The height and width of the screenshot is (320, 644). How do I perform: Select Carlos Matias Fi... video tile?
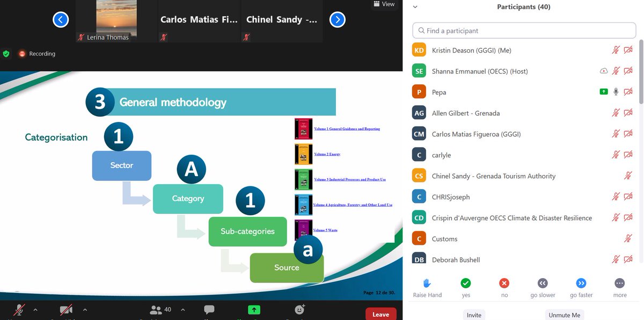[199, 21]
